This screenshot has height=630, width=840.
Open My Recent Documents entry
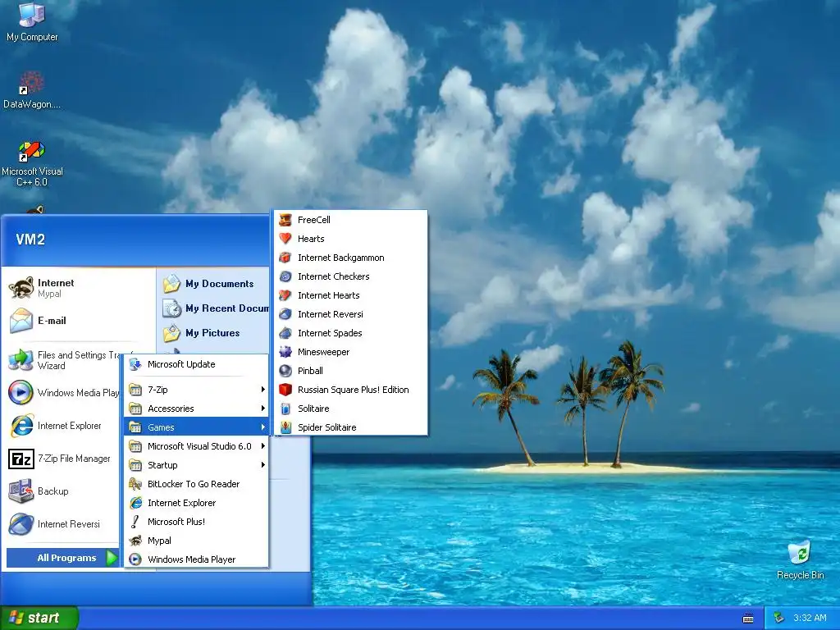click(x=215, y=308)
